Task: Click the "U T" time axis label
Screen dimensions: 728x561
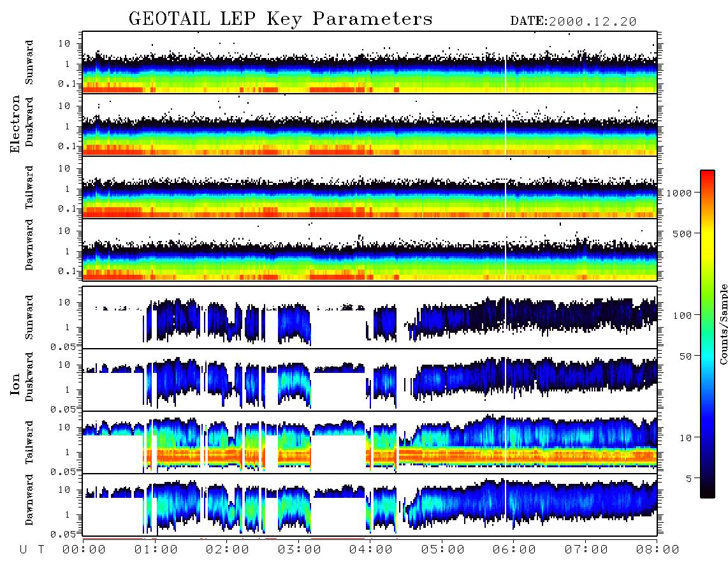Action: pyautogui.click(x=32, y=550)
